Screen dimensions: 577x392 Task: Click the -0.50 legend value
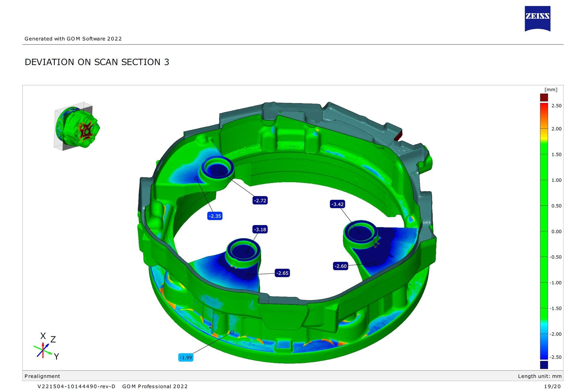point(555,257)
